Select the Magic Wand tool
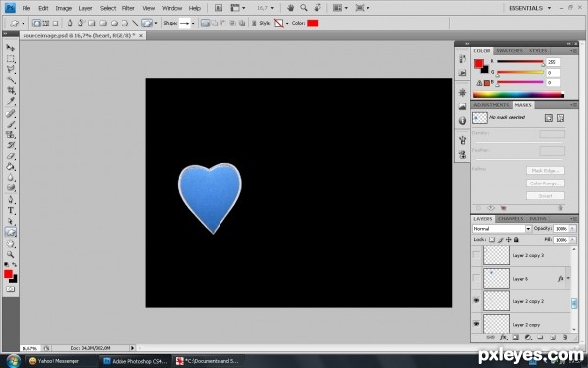 [x=11, y=80]
